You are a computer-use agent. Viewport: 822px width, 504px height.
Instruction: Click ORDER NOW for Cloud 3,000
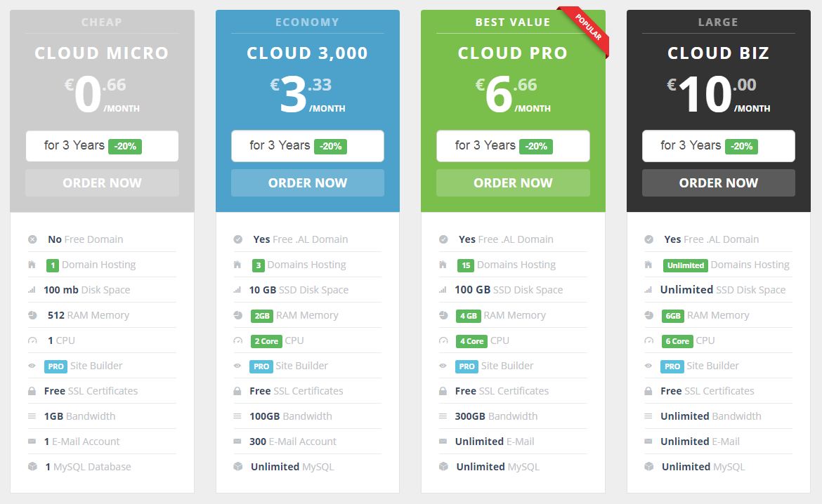308,183
